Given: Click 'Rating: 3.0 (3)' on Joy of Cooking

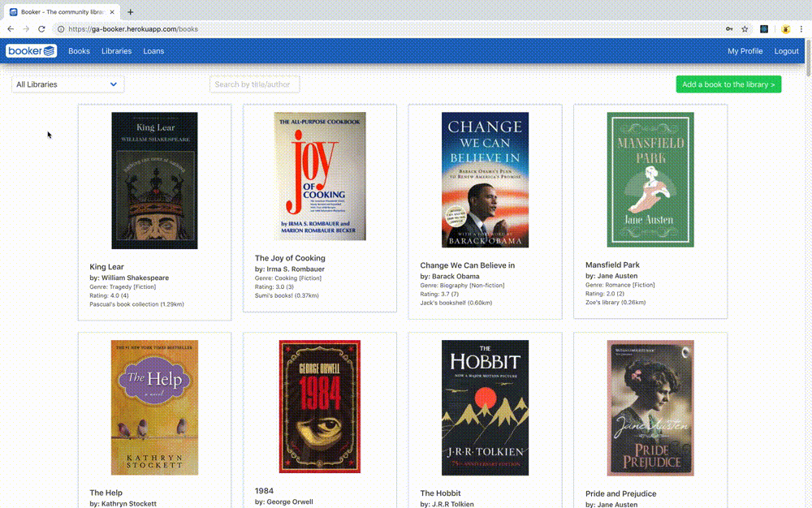Looking at the screenshot, I should (274, 286).
